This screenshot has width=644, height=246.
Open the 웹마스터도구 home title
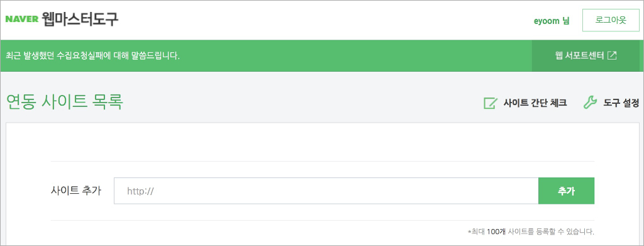[x=80, y=20]
